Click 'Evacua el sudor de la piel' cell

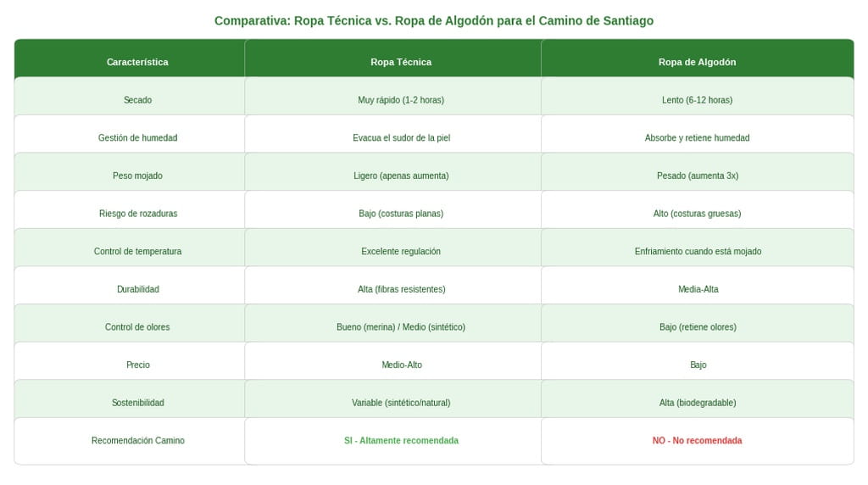click(401, 137)
